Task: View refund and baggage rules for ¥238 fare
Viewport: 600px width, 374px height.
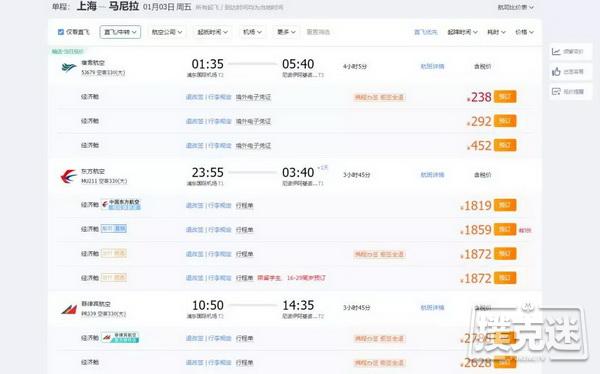Action: tap(209, 97)
